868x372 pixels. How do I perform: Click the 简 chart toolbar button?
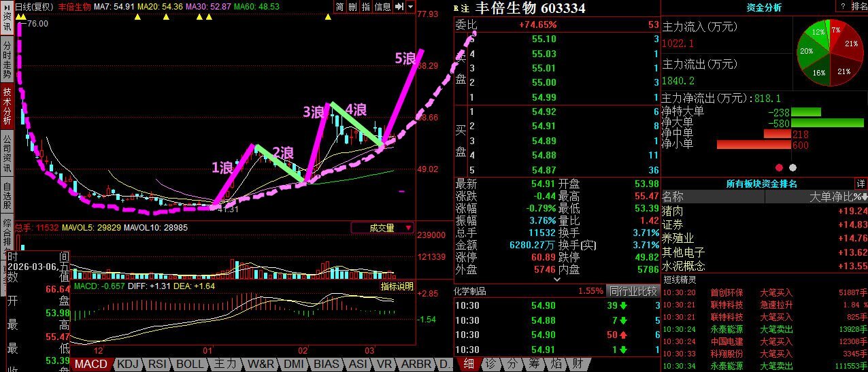tap(339, 7)
